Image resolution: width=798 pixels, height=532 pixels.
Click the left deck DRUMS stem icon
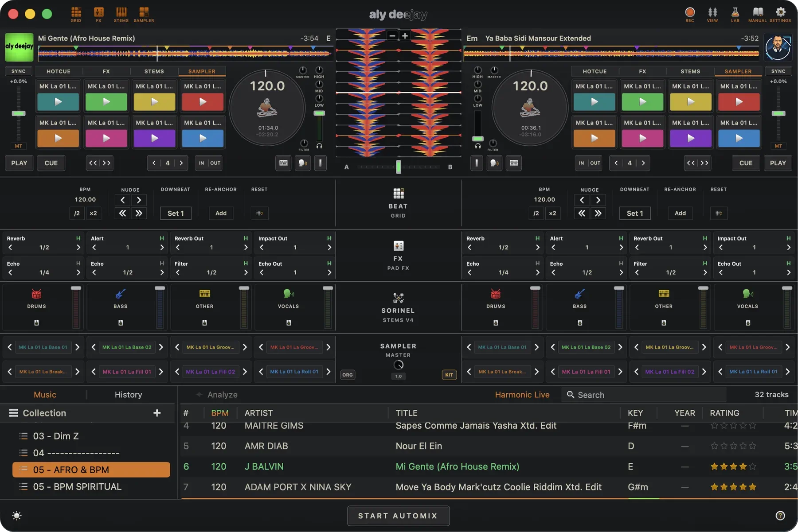[x=36, y=294]
